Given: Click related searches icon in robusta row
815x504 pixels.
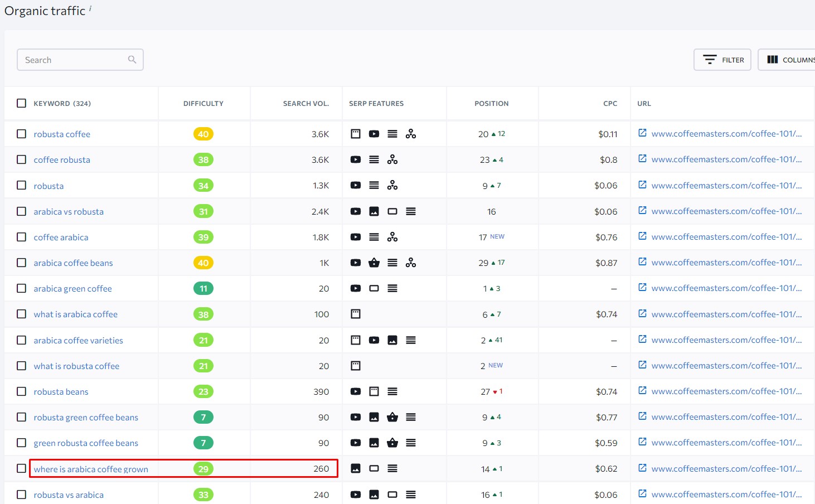Looking at the screenshot, I should [x=392, y=185].
